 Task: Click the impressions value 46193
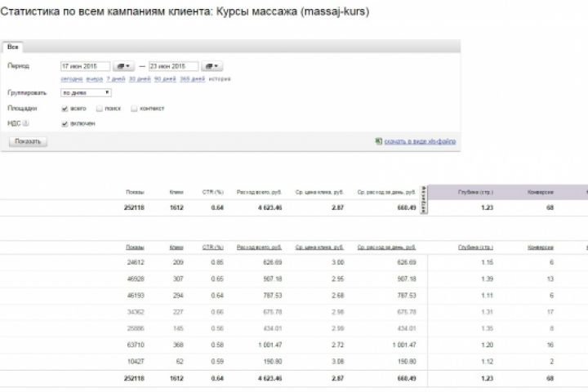click(x=136, y=295)
